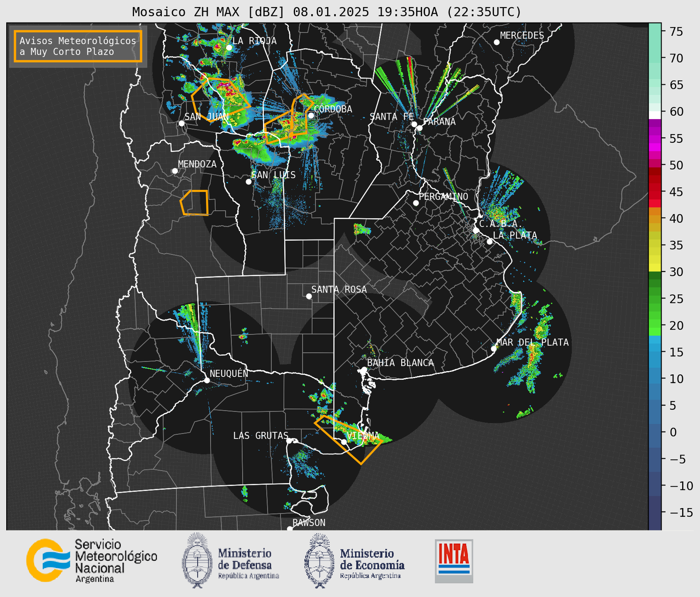Select the LAS GRUTAS city marker dot

[289, 440]
